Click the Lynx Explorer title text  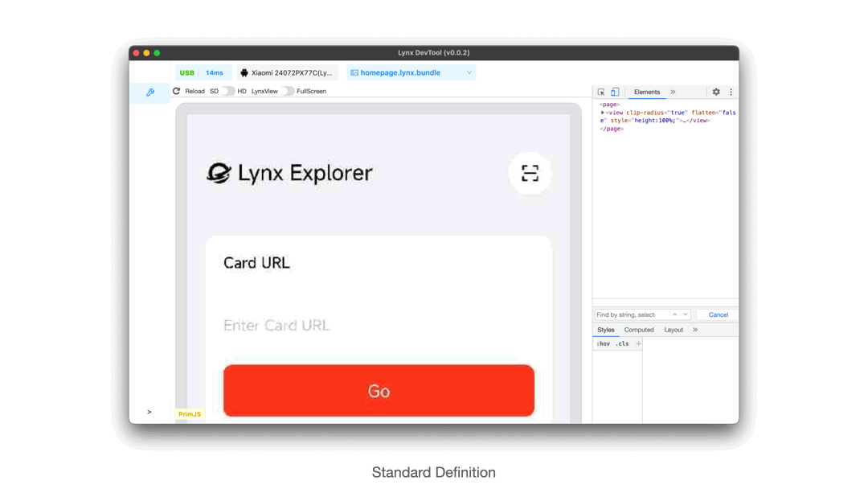click(305, 173)
